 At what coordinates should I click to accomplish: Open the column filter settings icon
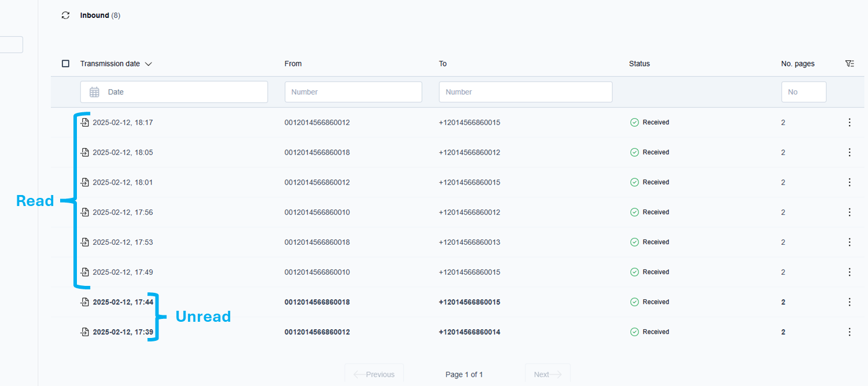[849, 64]
